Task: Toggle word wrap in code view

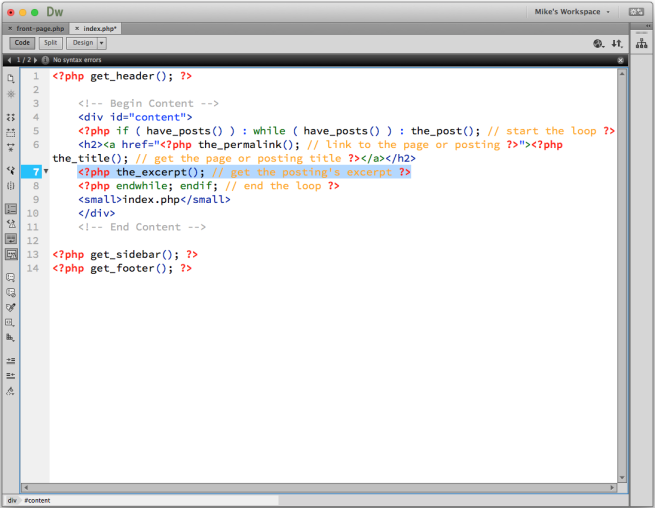Action: 11,239
